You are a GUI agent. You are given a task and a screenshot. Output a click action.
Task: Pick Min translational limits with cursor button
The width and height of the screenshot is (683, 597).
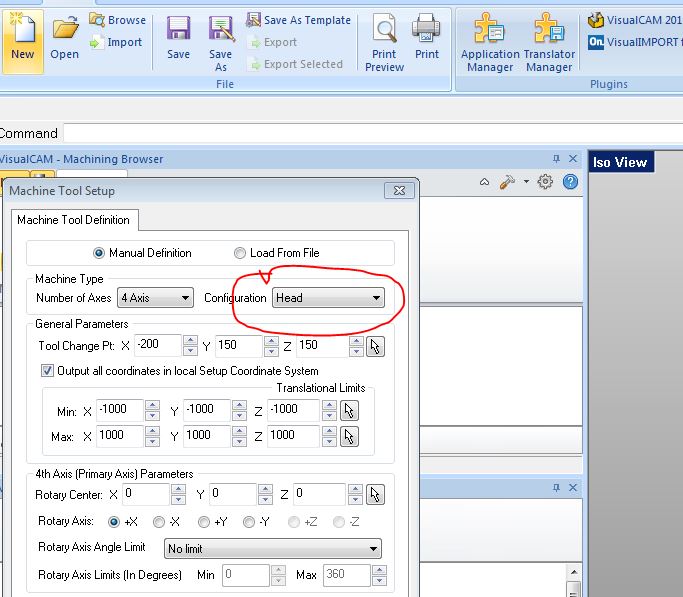point(349,411)
